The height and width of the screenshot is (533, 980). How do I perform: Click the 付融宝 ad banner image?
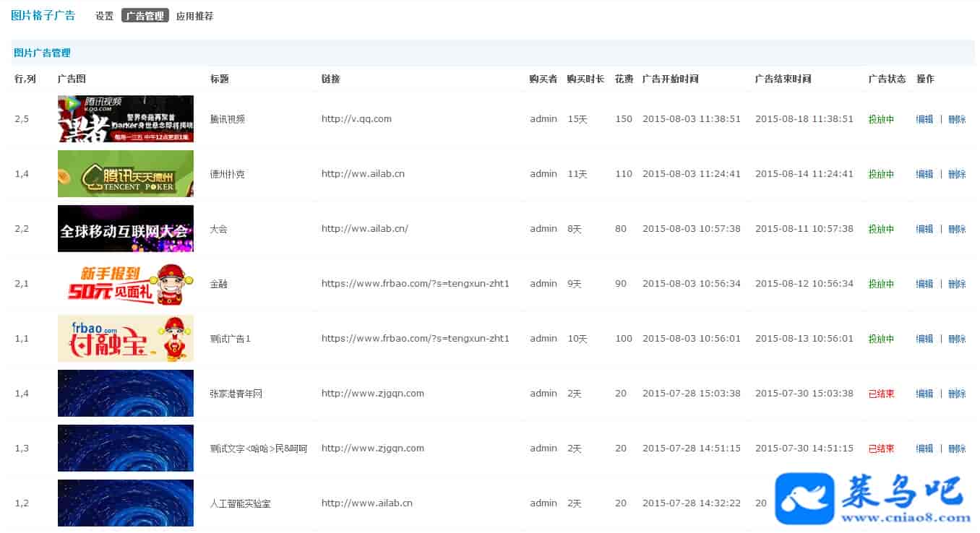(x=126, y=339)
